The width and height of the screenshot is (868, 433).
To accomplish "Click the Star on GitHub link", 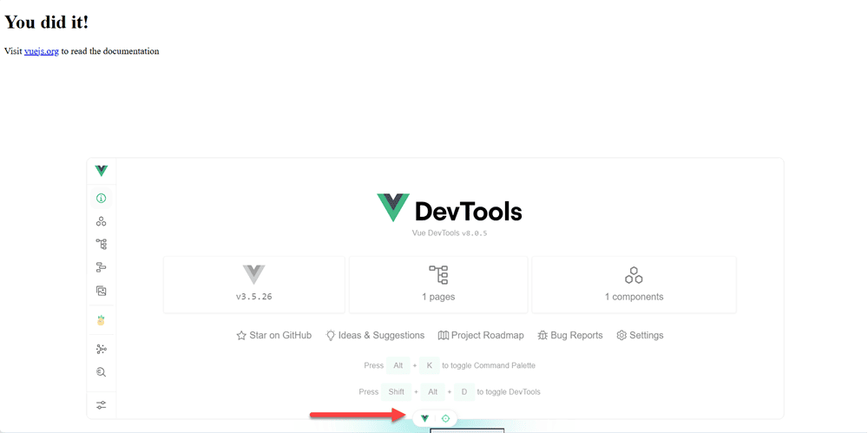I will [274, 335].
